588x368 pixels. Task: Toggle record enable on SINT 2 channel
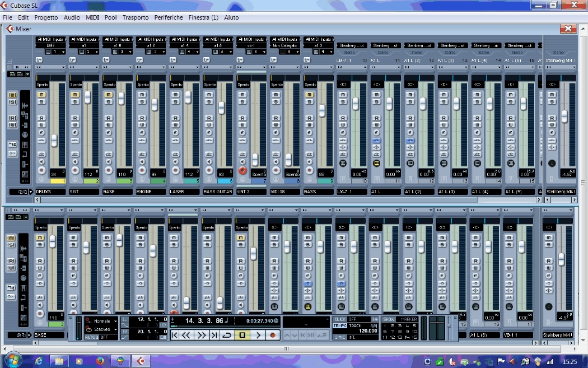[242, 171]
